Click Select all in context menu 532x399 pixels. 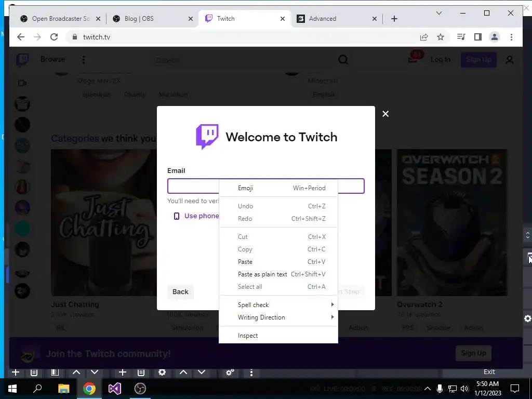[x=278, y=287]
